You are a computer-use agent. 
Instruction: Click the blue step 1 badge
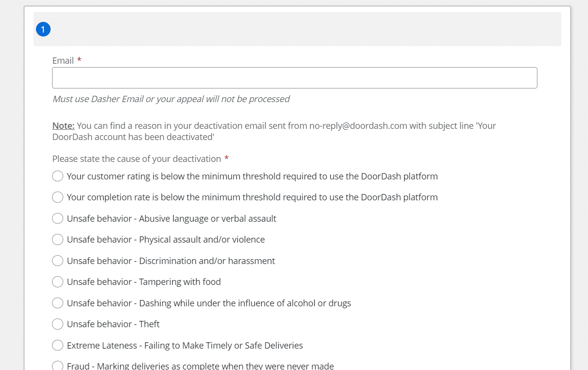click(43, 30)
